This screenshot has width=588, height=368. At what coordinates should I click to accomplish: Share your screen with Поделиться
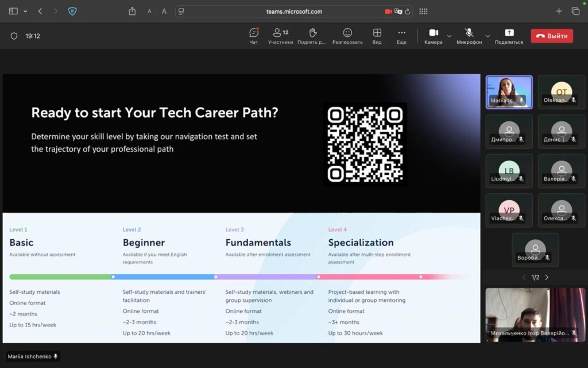pos(509,36)
